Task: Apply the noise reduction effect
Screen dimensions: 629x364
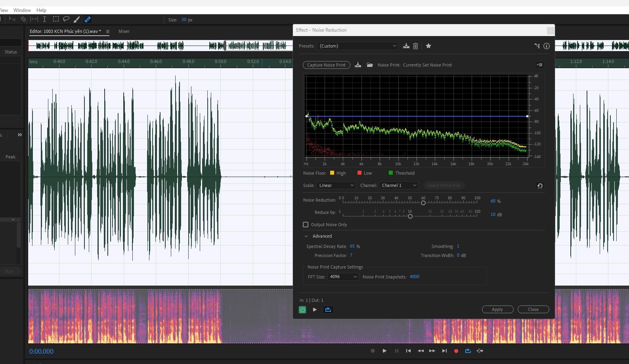Action: (x=497, y=309)
